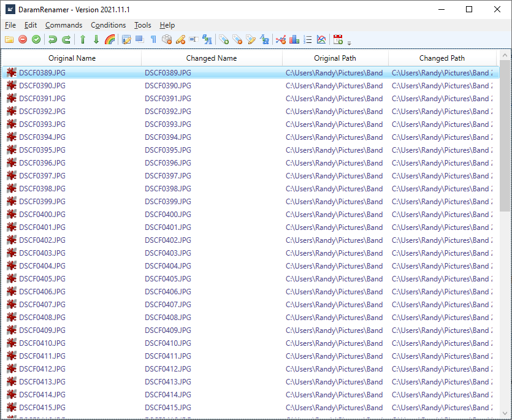
Task: Click the redo arrow icon
Action: coord(66,39)
